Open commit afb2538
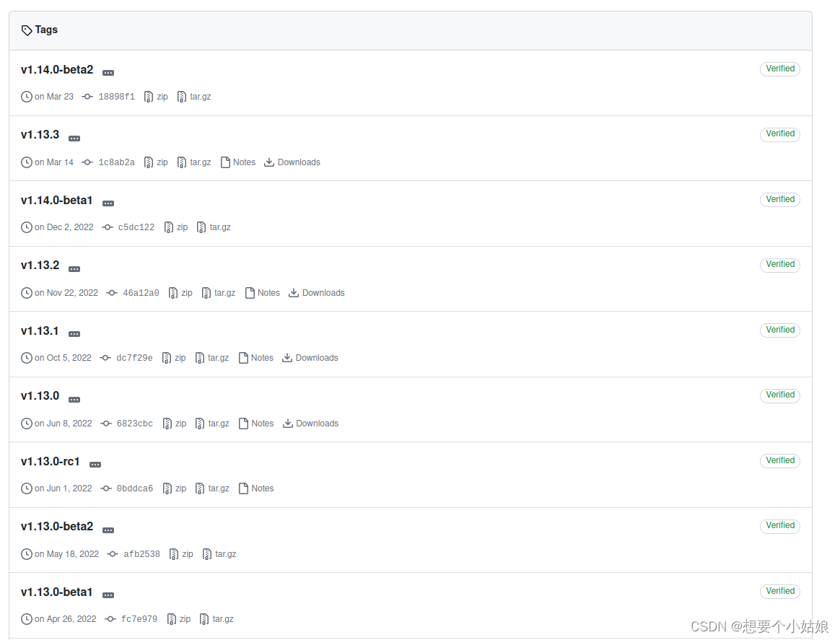This screenshot has width=840, height=640. (141, 554)
